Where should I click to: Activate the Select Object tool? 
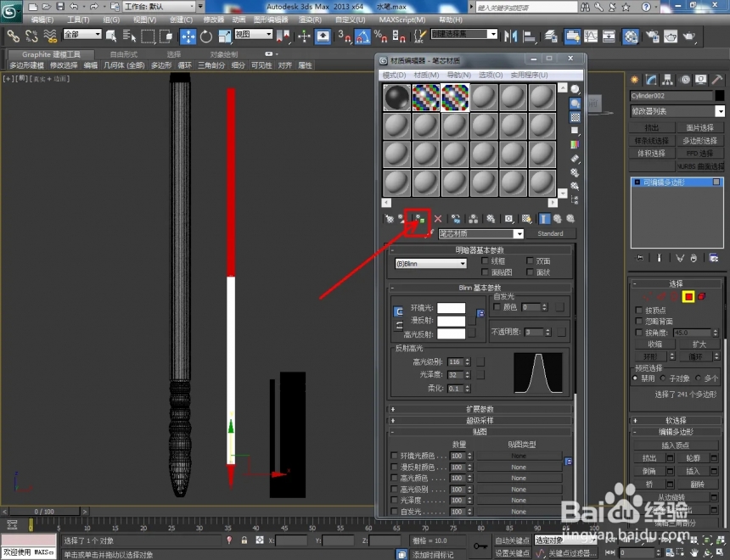111,36
